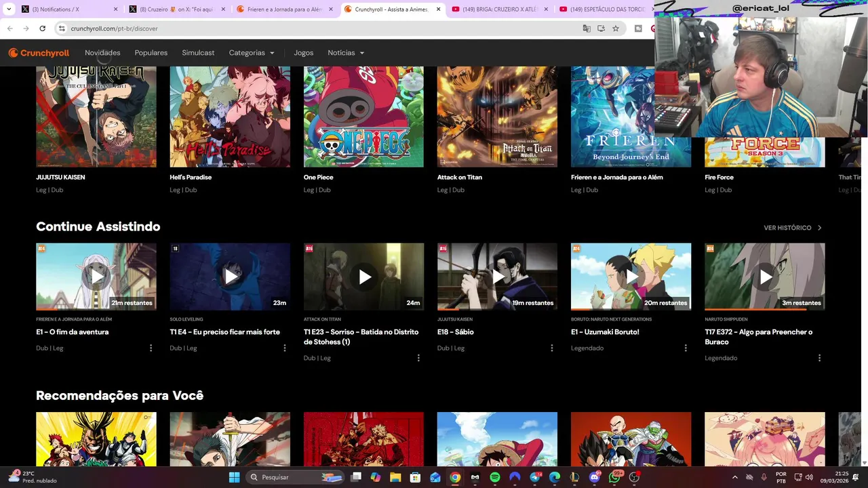The image size is (868, 488).
Task: Open Discord from the taskbar
Action: click(x=595, y=477)
